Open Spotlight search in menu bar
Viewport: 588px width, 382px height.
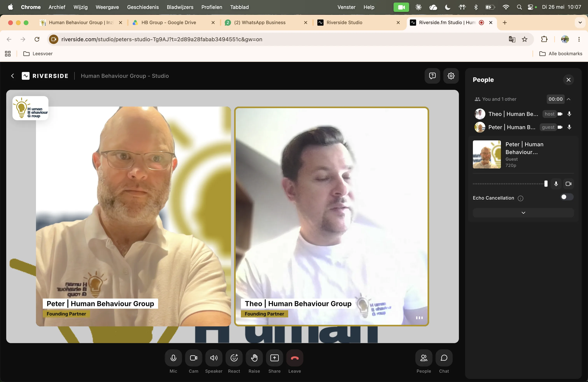pos(519,7)
